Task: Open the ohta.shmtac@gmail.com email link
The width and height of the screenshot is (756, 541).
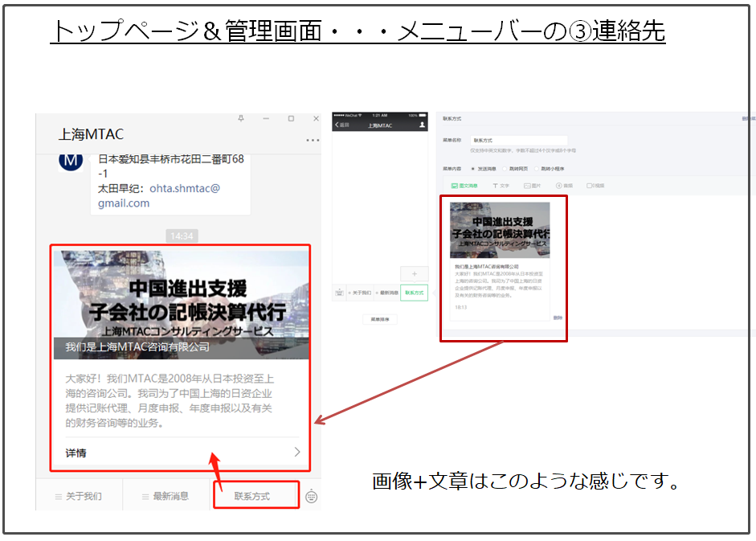Action: (158, 195)
